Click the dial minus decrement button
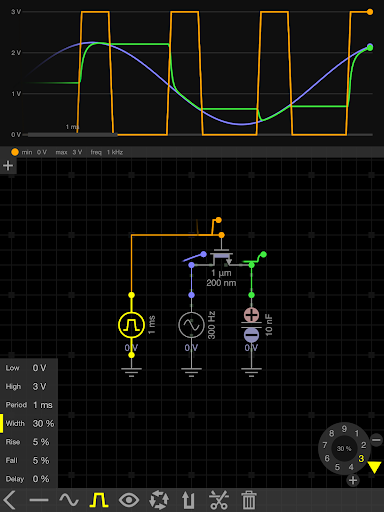 [x=376, y=440]
